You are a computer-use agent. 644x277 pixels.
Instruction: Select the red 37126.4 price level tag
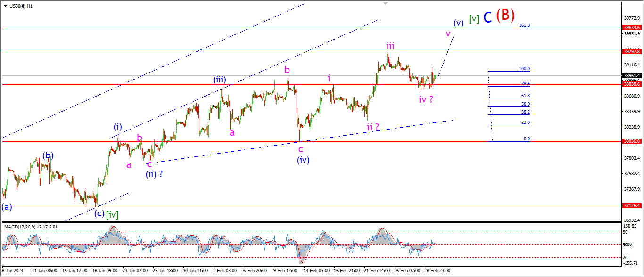[632, 206]
